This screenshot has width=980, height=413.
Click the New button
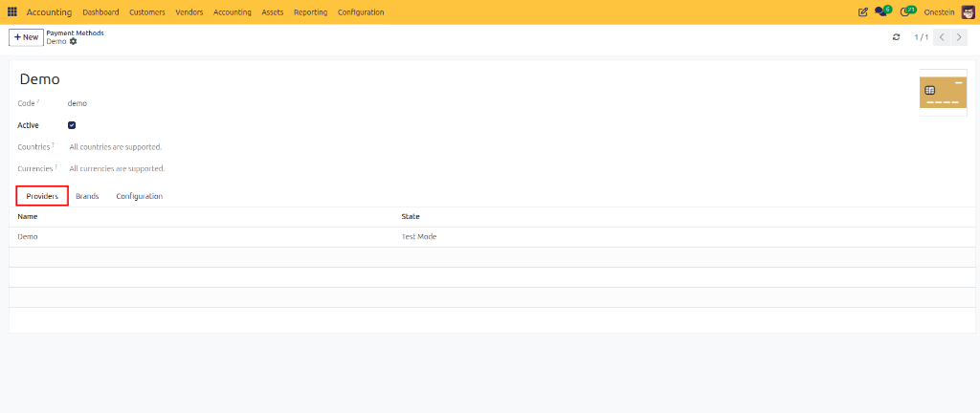click(x=26, y=37)
